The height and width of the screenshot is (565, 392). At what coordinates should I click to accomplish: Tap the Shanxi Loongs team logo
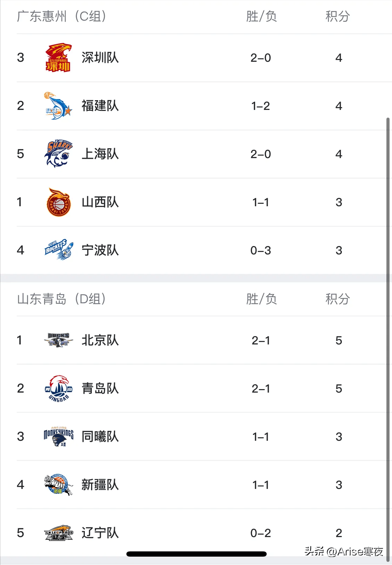pos(58,202)
